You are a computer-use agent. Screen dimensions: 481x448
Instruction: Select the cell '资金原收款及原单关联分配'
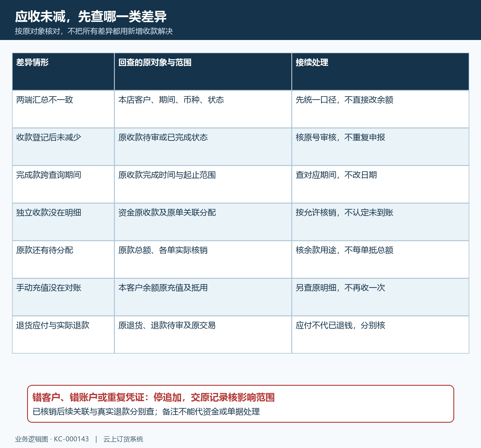tap(203, 222)
